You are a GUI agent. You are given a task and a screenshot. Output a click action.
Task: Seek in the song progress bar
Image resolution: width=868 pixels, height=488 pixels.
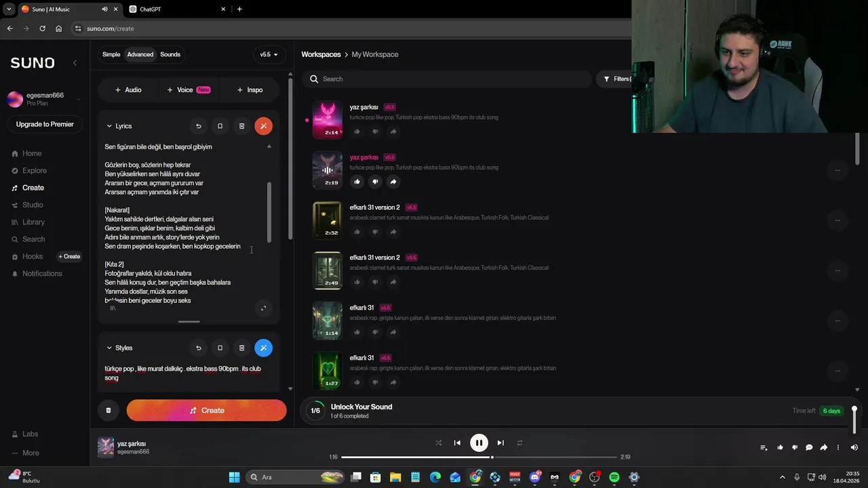[x=478, y=457]
